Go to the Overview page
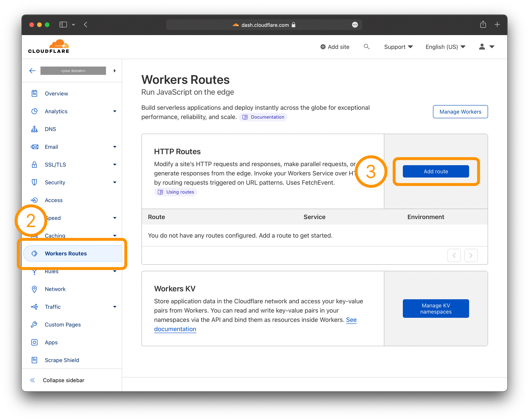The width and height of the screenshot is (529, 420). (x=56, y=93)
